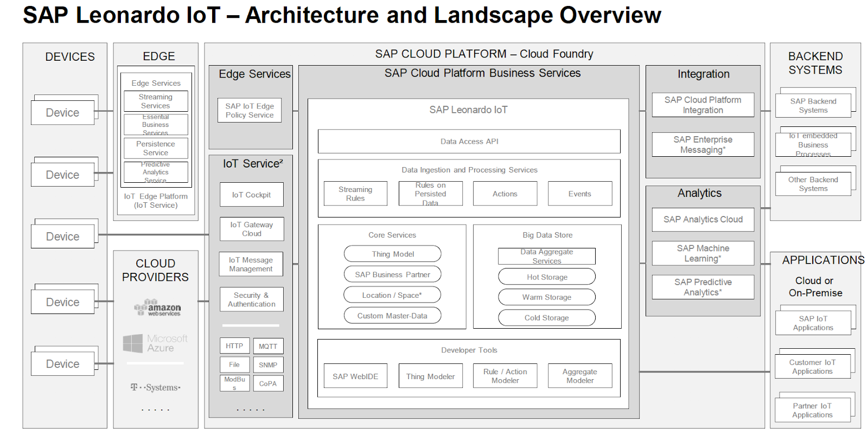Viewport: 868px width, 435px height.
Task: Click the "Big Data Store" heading
Action: pyautogui.click(x=547, y=235)
